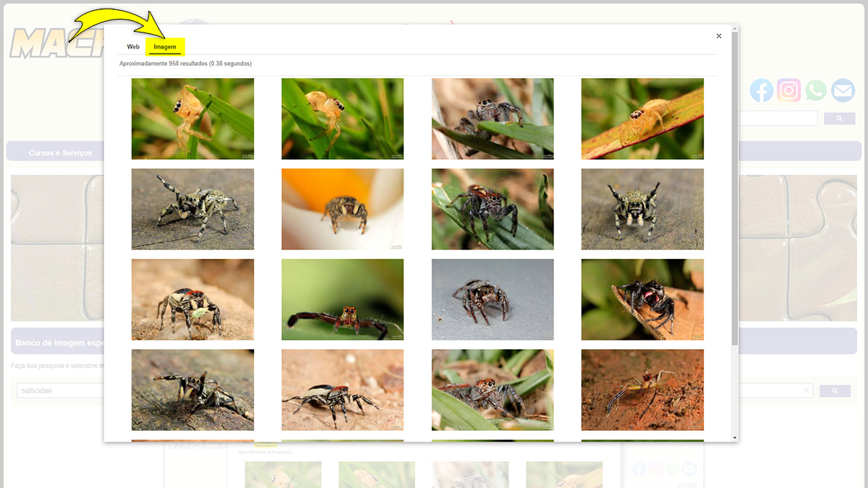This screenshot has width=868, height=488.
Task: Open the Facebook icon on the page behind
Action: (x=761, y=90)
